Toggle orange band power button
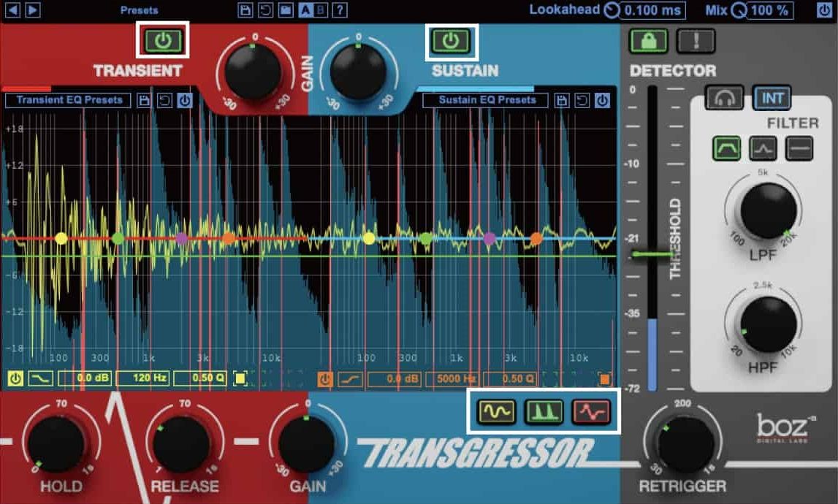 [x=325, y=380]
